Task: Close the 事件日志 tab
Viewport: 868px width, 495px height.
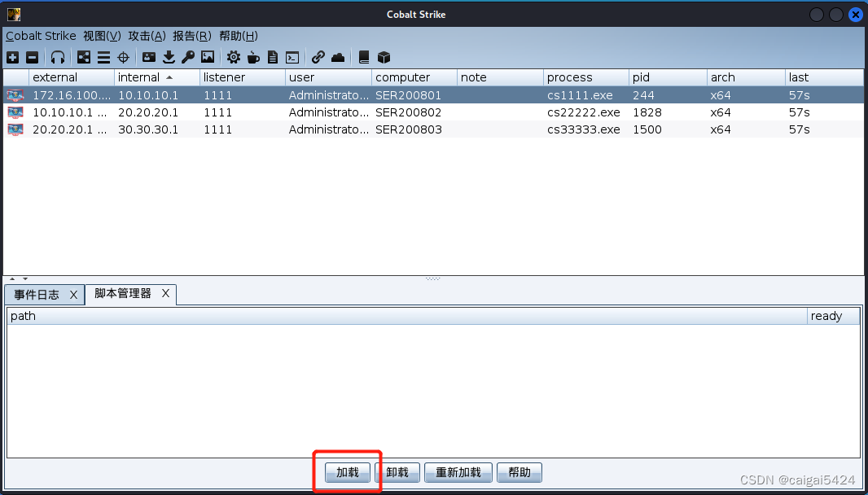Action: (73, 295)
